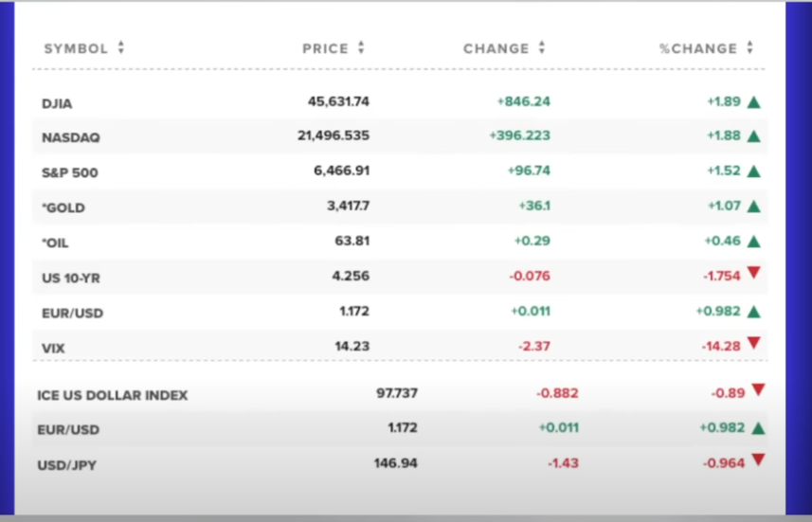Click the red arrow for ICE US Dollar Index
Image resolution: width=812 pixels, height=522 pixels.
point(758,389)
